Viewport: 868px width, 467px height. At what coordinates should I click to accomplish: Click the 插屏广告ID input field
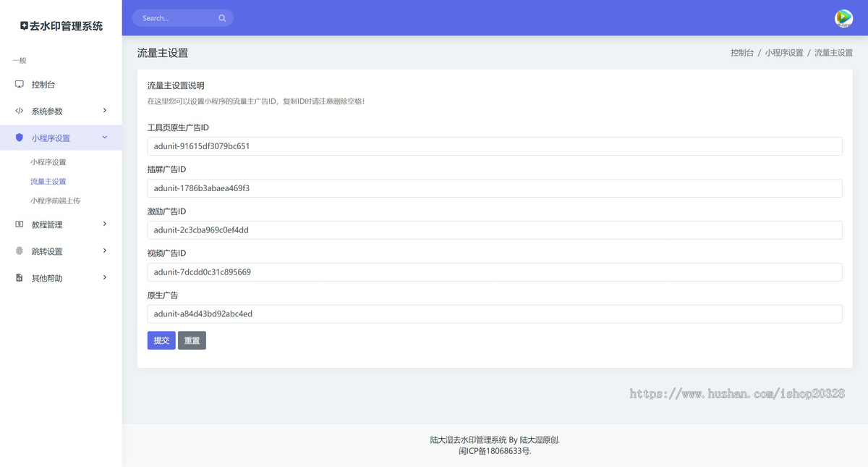(495, 188)
